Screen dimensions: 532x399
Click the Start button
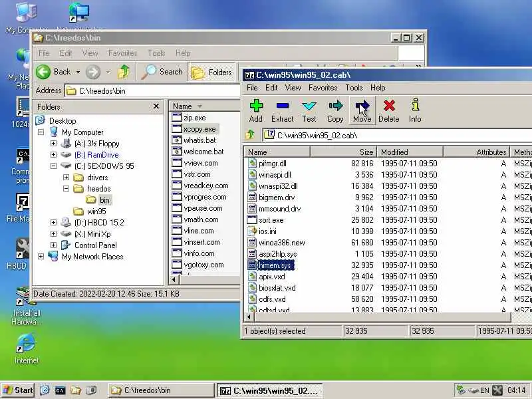click(x=18, y=390)
